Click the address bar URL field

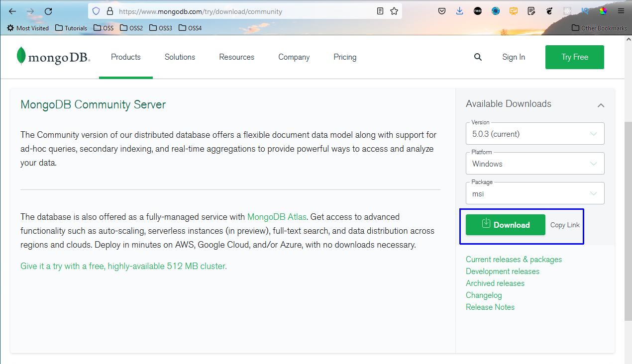click(244, 11)
